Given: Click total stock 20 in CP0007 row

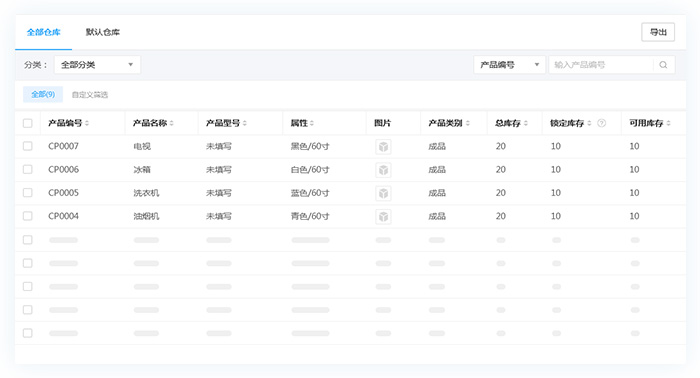Looking at the screenshot, I should (501, 146).
